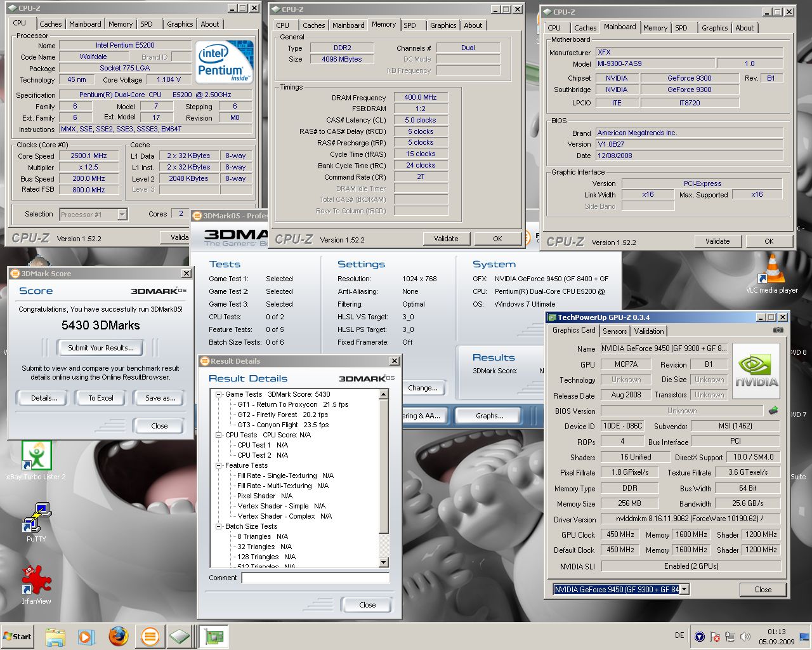
Task: Click Result Details scrollbar down arrow
Action: (x=383, y=562)
